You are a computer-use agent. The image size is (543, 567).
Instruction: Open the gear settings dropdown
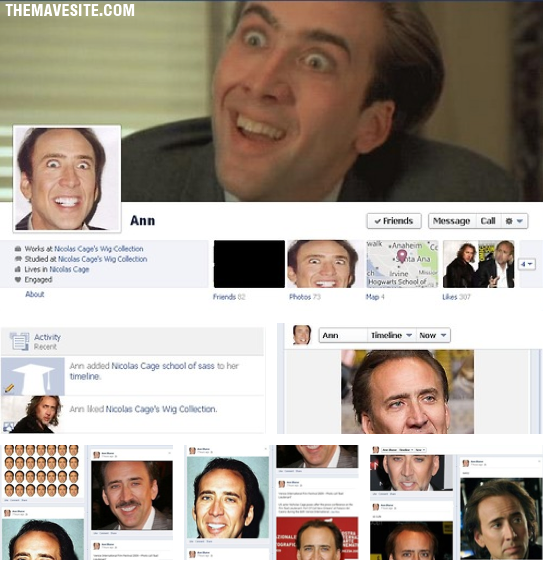(x=514, y=221)
